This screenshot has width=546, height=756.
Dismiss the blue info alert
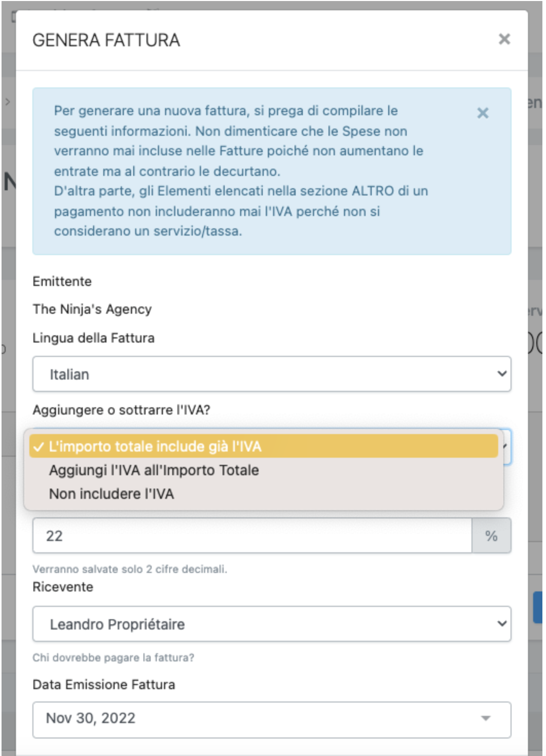(x=482, y=113)
